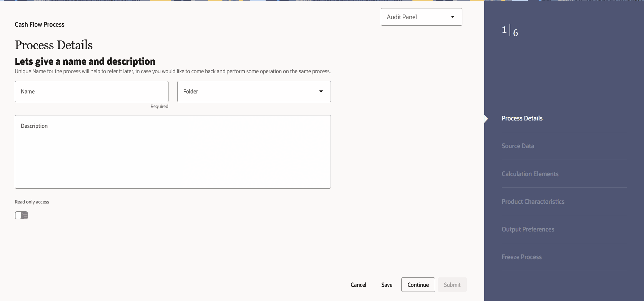Image resolution: width=644 pixels, height=301 pixels.
Task: Click the Continue button
Action: coord(418,285)
